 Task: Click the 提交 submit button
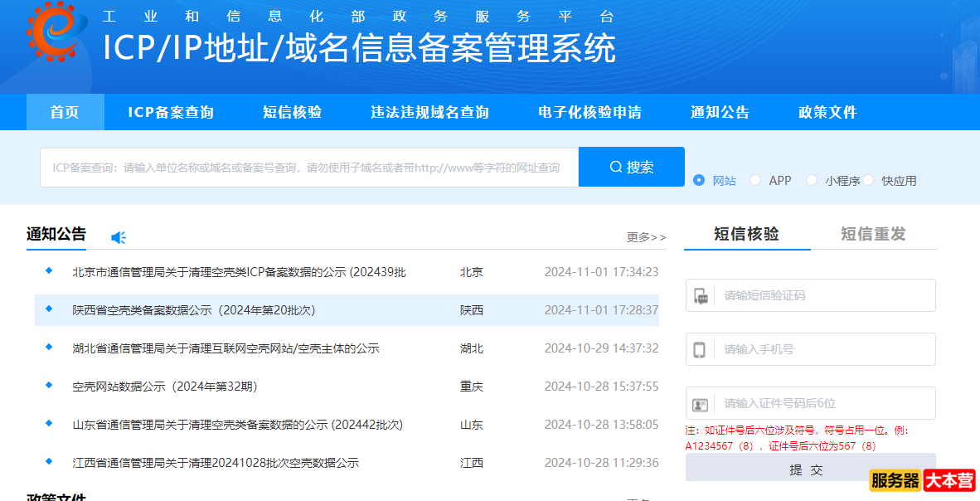pyautogui.click(x=810, y=469)
